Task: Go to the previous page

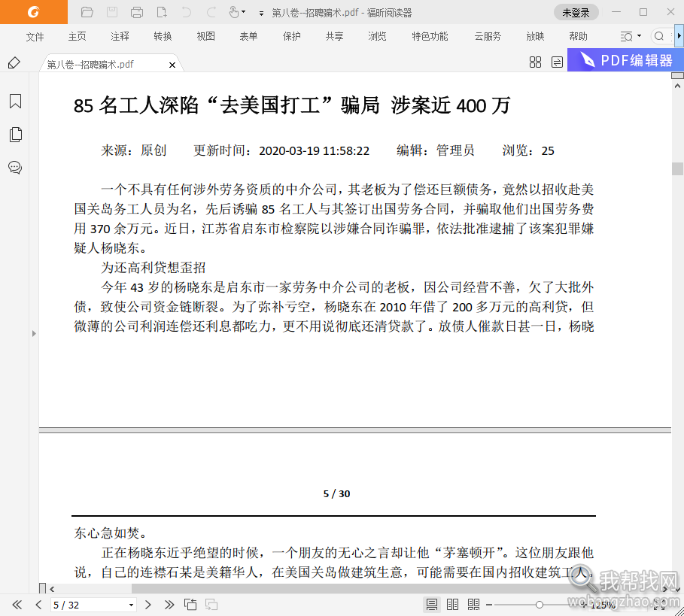Action: coord(38,605)
